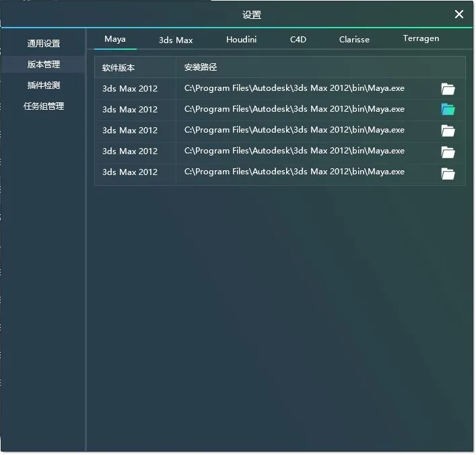The image size is (476, 455).
Task: Switch to the Clarisse tab
Action: [354, 40]
